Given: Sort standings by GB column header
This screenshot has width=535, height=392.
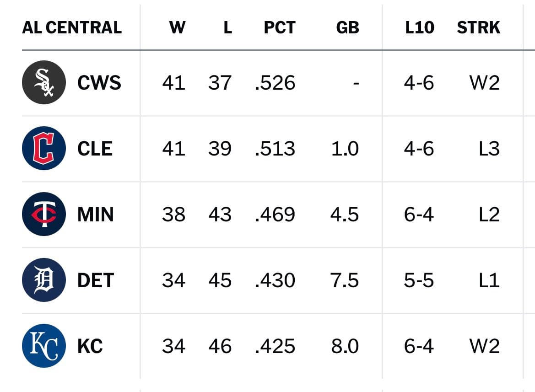Looking at the screenshot, I should click(348, 27).
